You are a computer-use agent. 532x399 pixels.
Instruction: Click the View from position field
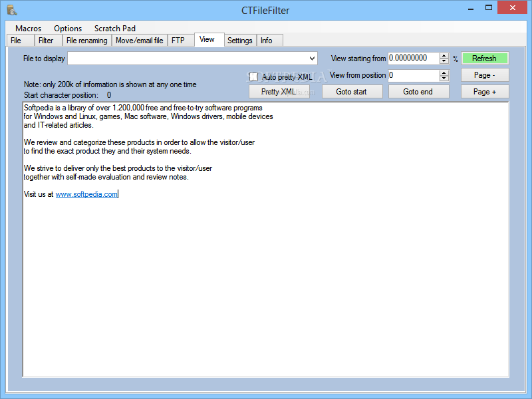(414, 75)
